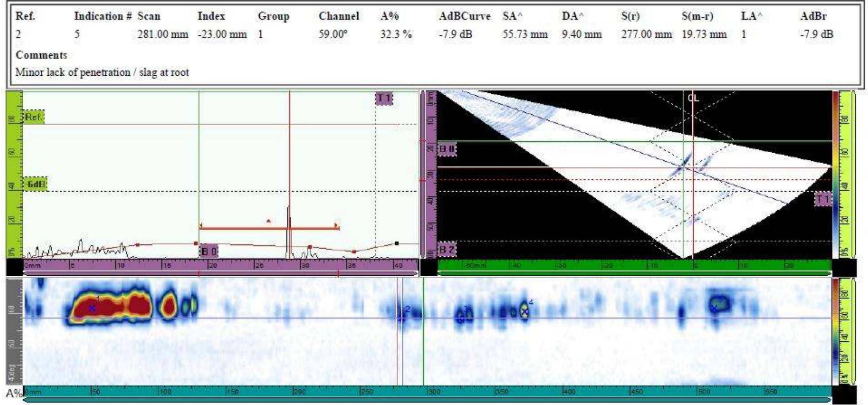Click the color palette bar beside the C-scan

(x=836, y=331)
